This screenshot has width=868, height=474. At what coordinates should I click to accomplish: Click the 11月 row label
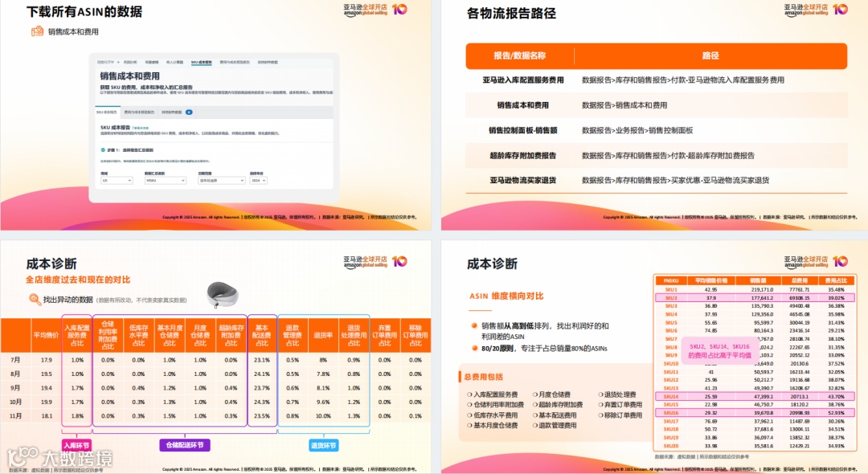15,416
